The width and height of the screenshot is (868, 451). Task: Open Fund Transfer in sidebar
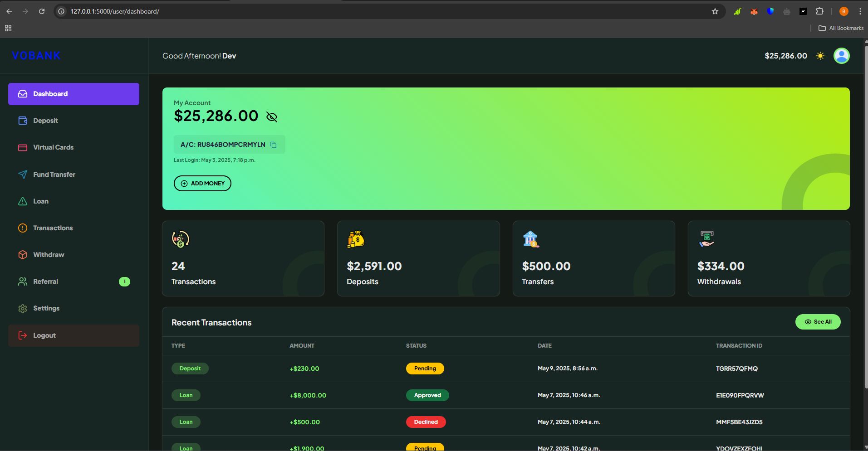[74, 175]
